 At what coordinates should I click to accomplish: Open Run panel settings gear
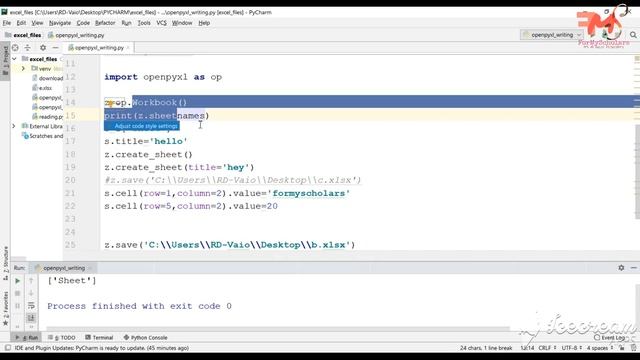pyautogui.click(x=621, y=268)
